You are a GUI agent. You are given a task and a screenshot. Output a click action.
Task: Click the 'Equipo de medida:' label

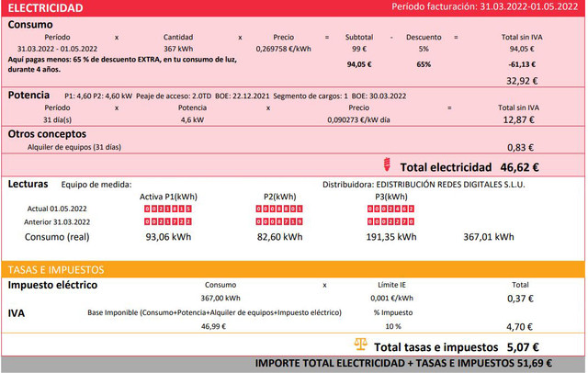point(96,185)
